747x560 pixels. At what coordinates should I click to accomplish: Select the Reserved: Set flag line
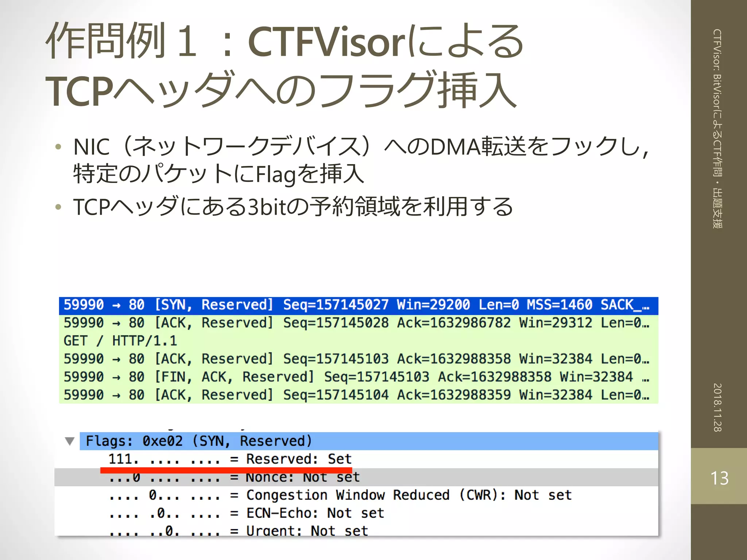pyautogui.click(x=356, y=459)
